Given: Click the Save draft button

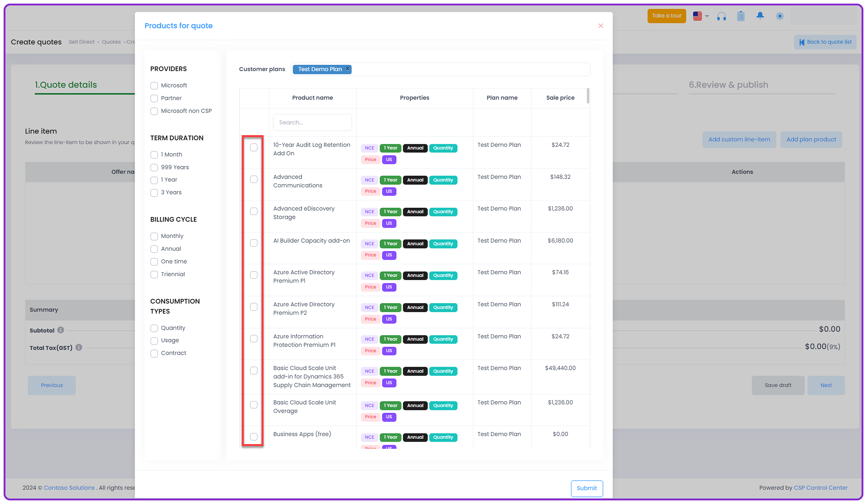Looking at the screenshot, I should 778,385.
